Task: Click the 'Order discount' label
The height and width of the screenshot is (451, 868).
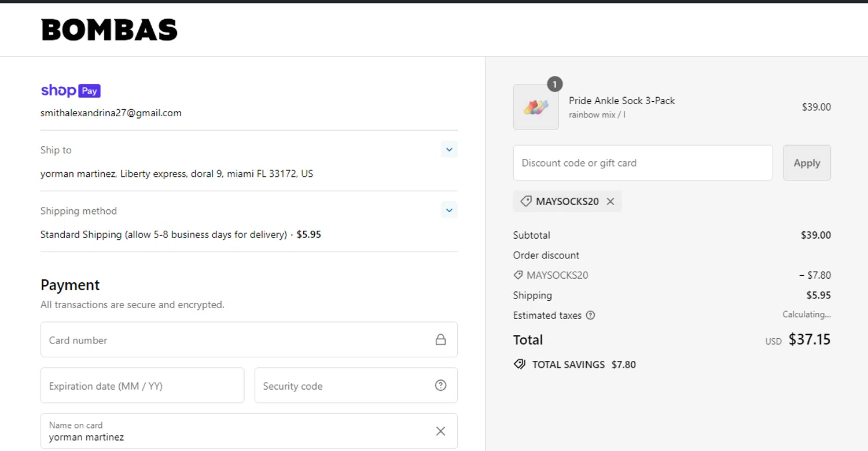Action: [546, 255]
